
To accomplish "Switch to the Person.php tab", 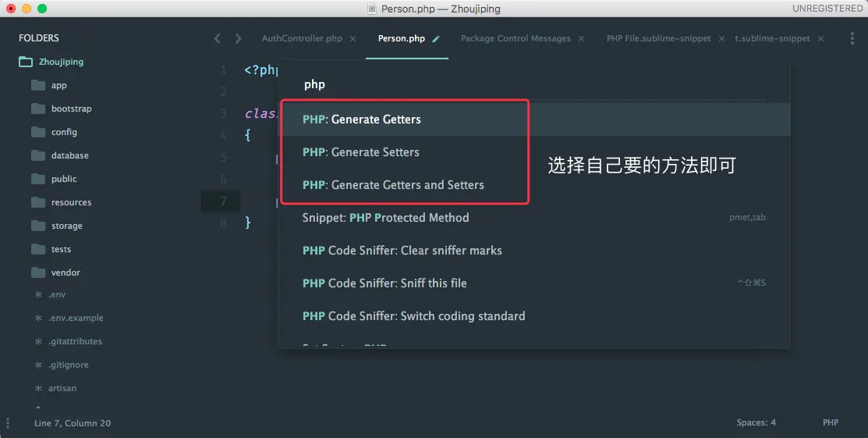I will 402,38.
